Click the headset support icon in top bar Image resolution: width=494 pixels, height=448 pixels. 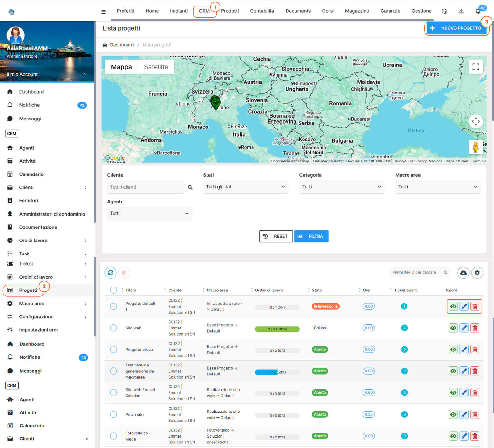click(x=444, y=11)
